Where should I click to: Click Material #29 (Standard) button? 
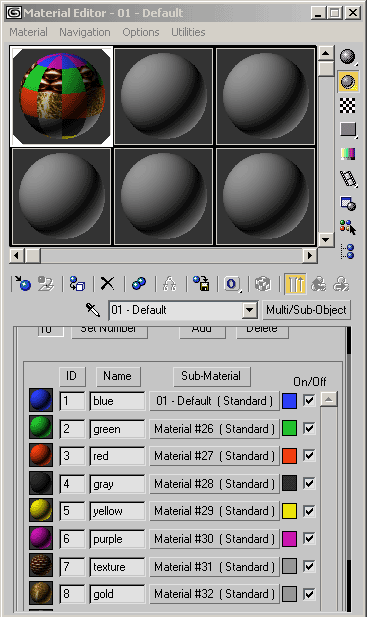(x=214, y=511)
